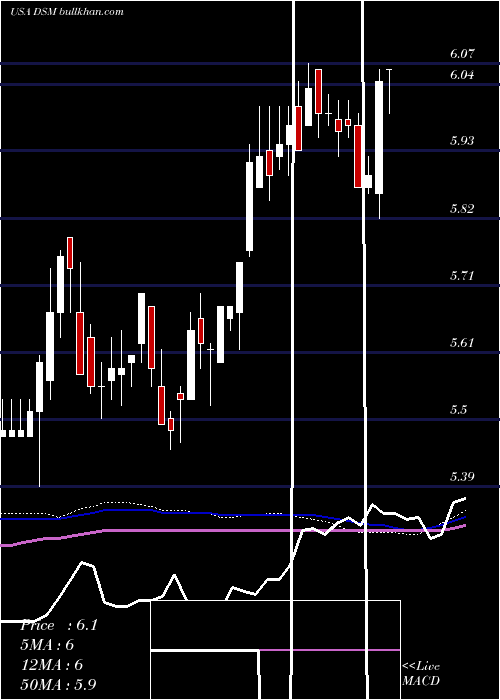Click the 5.82 price level label
500x700 pixels.
point(462,208)
